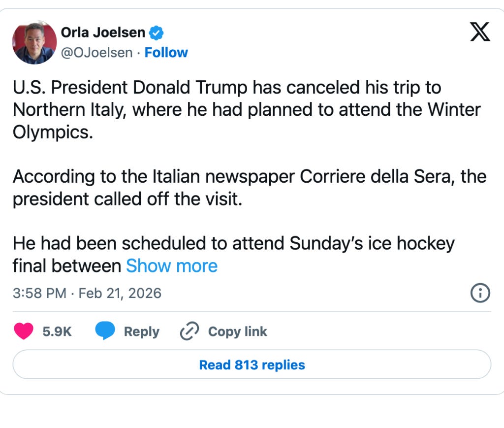Open the tweet info circle icon
Viewport: 504px width, 428px height.
pos(480,294)
